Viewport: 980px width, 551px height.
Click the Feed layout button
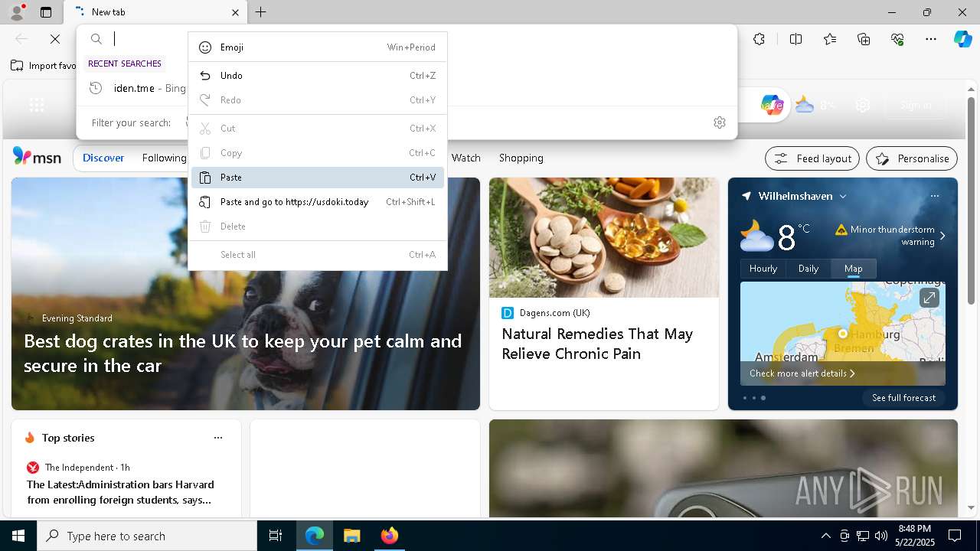[812, 158]
